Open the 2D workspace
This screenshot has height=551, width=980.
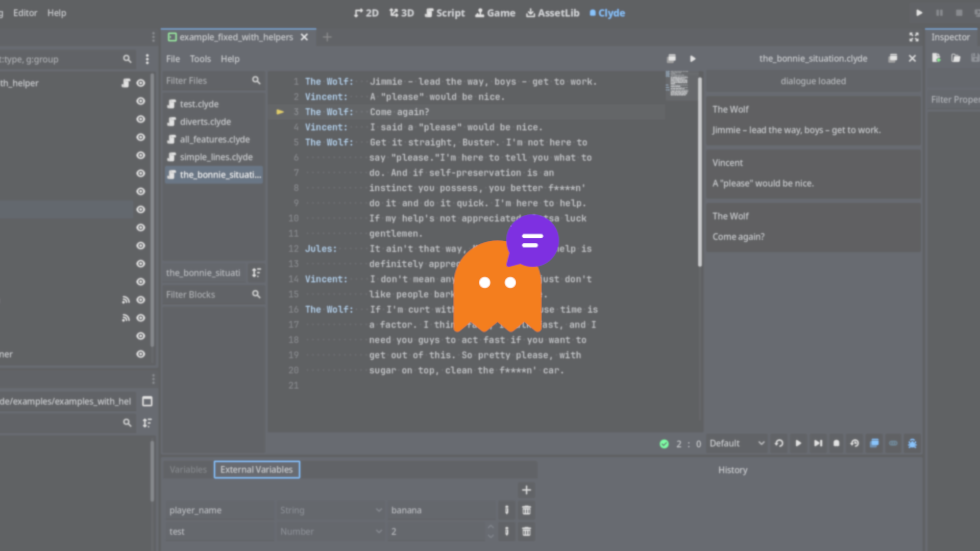pos(366,13)
